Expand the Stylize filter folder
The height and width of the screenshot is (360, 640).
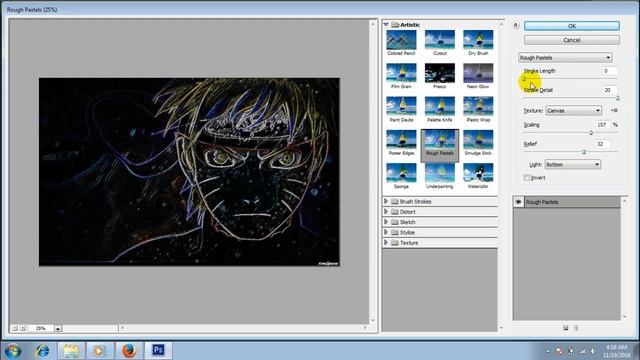click(x=386, y=232)
